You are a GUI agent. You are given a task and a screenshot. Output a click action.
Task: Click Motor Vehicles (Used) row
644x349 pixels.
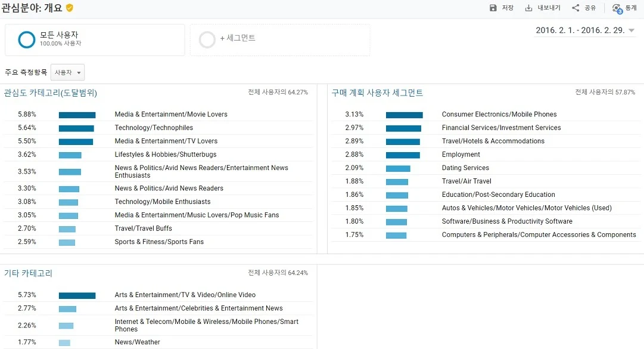486,208
